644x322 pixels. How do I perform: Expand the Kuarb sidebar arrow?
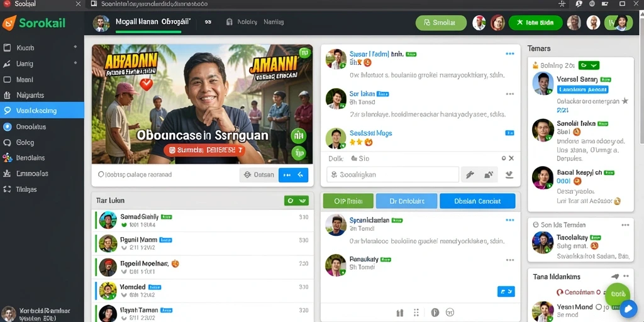coord(75,47)
